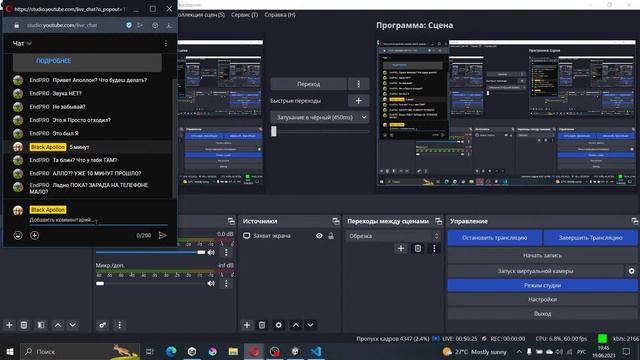Image resolution: width=640 pixels, height=360 pixels.
Task: Add scene transition plus icon
Action: (x=401, y=249)
